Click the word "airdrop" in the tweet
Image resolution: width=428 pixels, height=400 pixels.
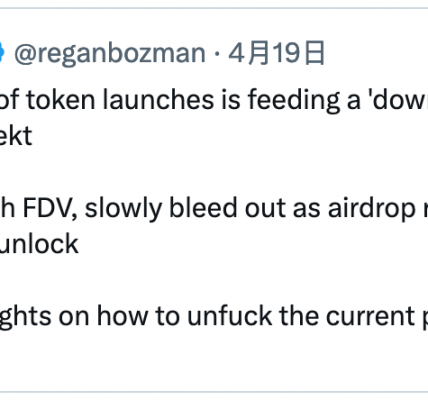pos(371,210)
